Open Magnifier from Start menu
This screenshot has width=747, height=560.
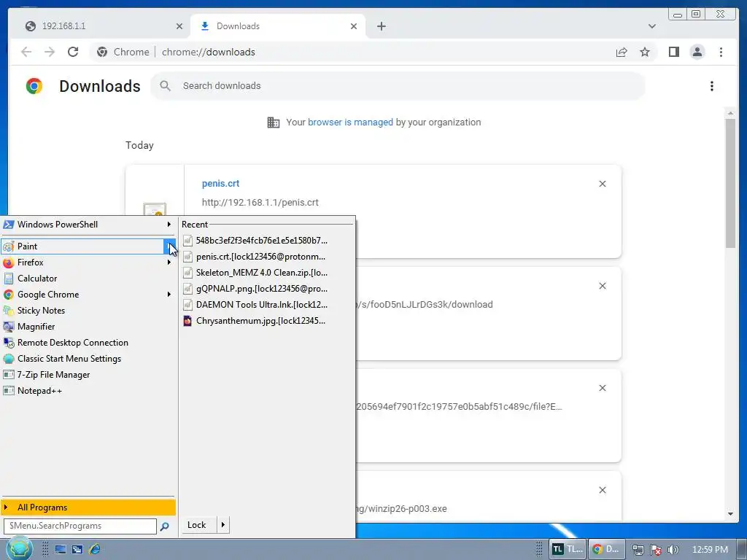[88, 327]
